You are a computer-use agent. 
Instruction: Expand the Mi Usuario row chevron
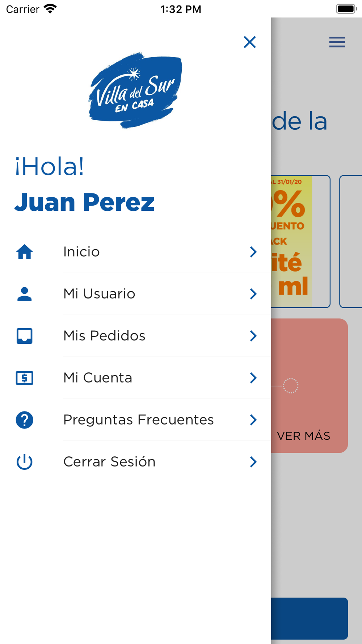point(253,294)
